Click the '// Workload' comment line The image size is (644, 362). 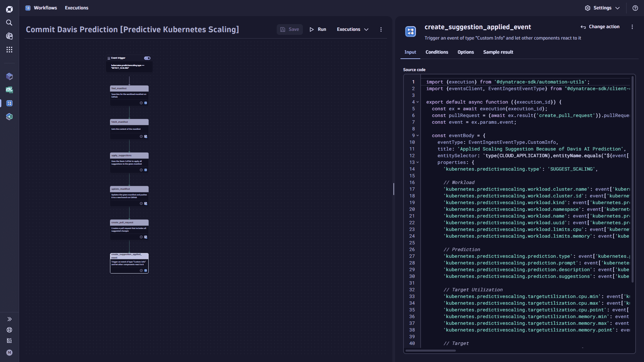coord(459,182)
